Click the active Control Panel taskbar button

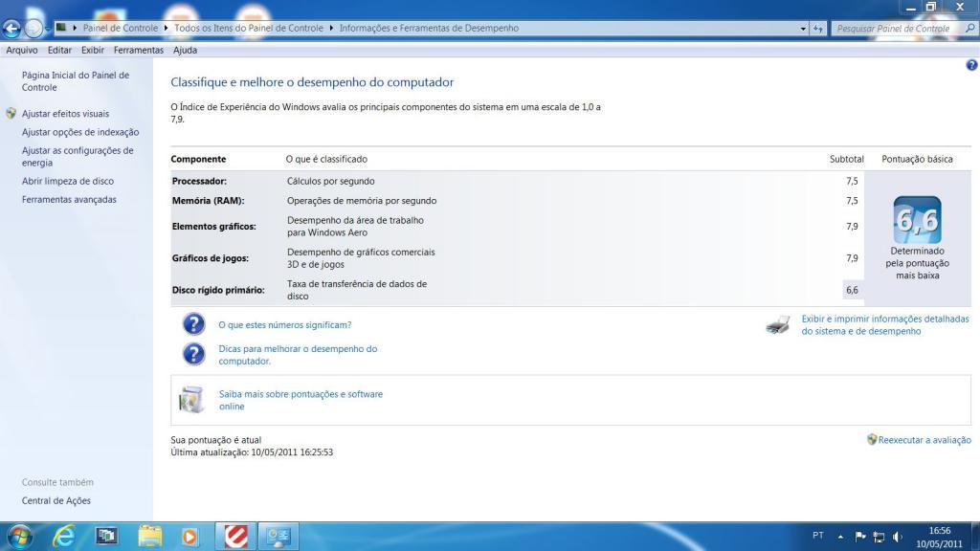click(x=278, y=537)
